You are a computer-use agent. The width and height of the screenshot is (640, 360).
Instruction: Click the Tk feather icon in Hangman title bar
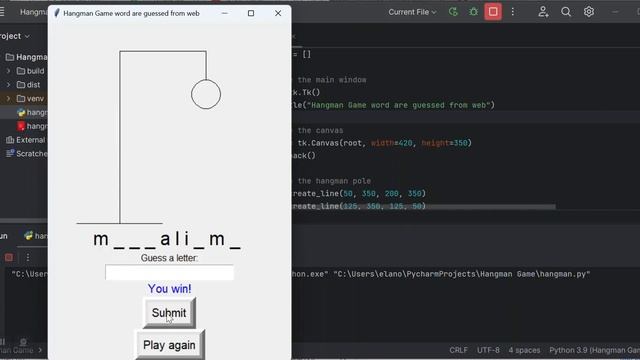(57, 13)
